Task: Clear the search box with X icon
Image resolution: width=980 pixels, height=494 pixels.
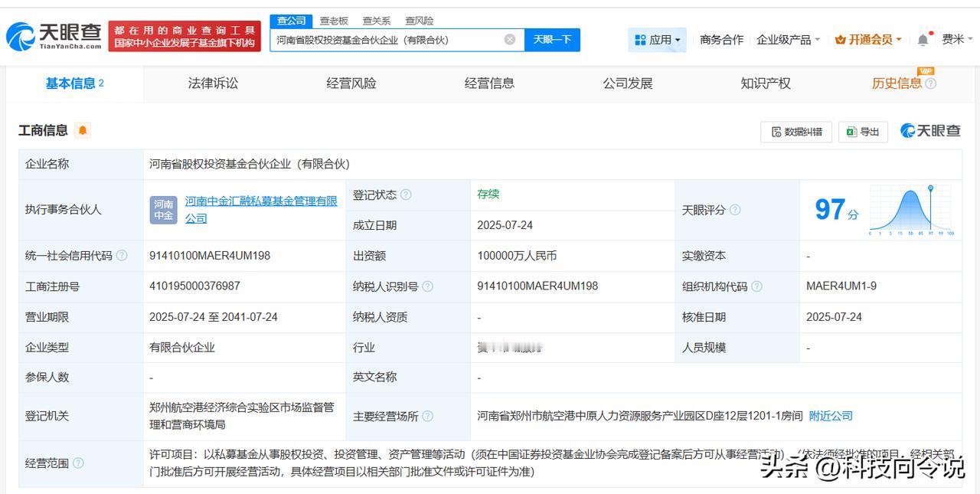Action: [x=510, y=40]
